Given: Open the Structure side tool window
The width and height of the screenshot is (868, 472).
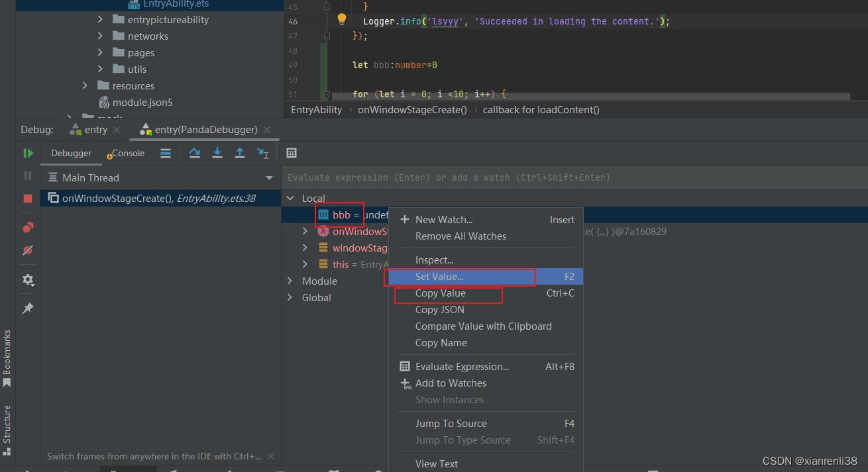Looking at the screenshot, I should tap(7, 430).
